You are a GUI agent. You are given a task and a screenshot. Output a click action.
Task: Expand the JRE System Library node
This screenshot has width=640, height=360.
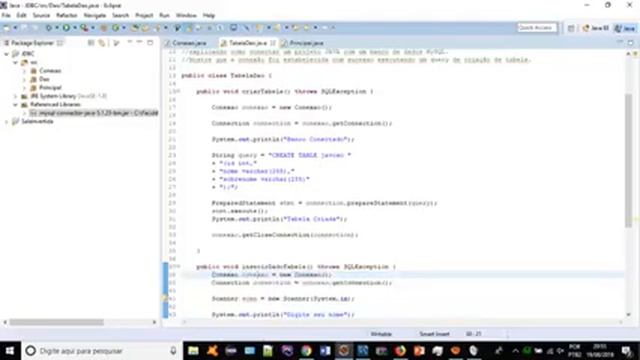(15, 96)
